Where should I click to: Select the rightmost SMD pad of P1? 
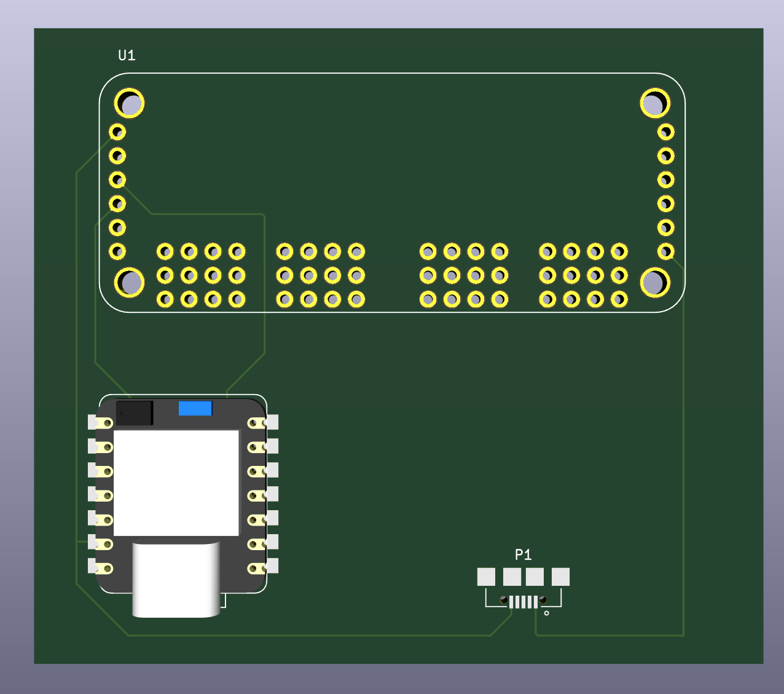coord(562,576)
